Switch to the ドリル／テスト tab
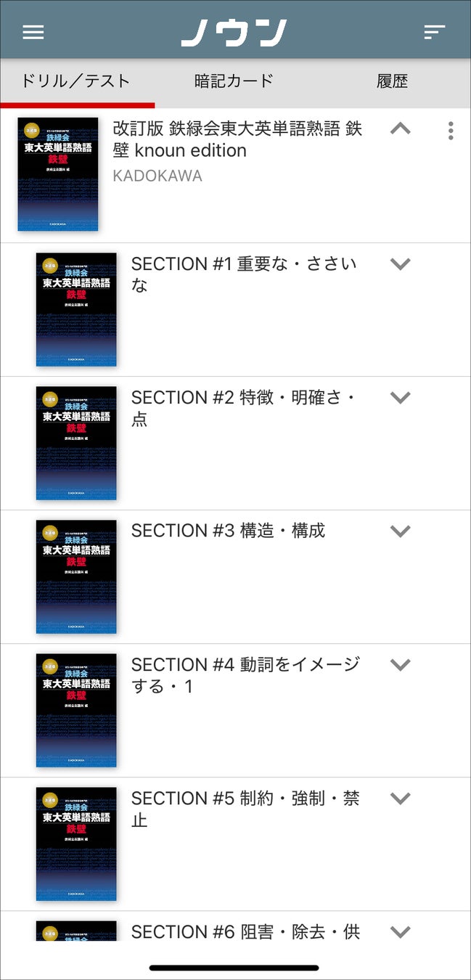The width and height of the screenshot is (471, 980). click(75, 81)
